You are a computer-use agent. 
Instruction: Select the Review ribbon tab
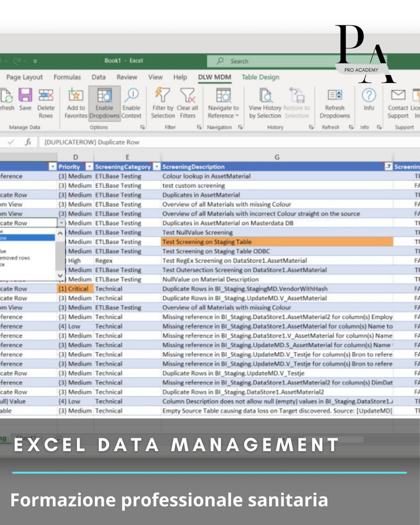[127, 77]
